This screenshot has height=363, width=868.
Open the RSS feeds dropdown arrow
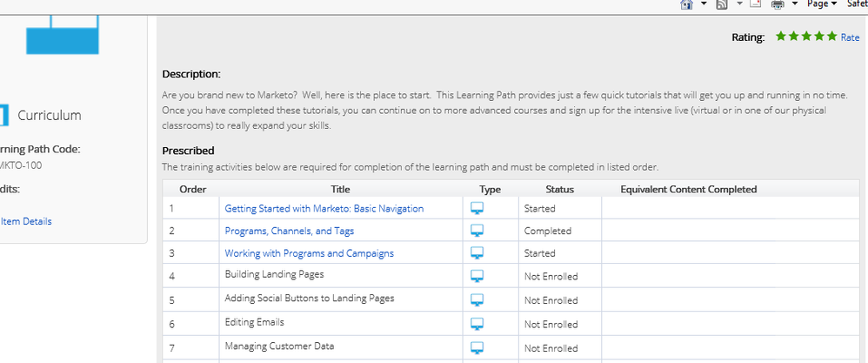(x=739, y=3)
